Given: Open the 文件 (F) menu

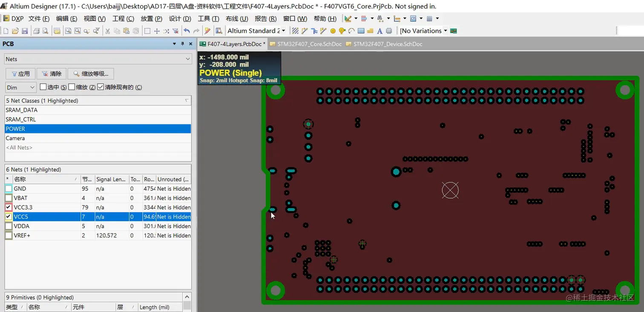Looking at the screenshot, I should (x=39, y=19).
